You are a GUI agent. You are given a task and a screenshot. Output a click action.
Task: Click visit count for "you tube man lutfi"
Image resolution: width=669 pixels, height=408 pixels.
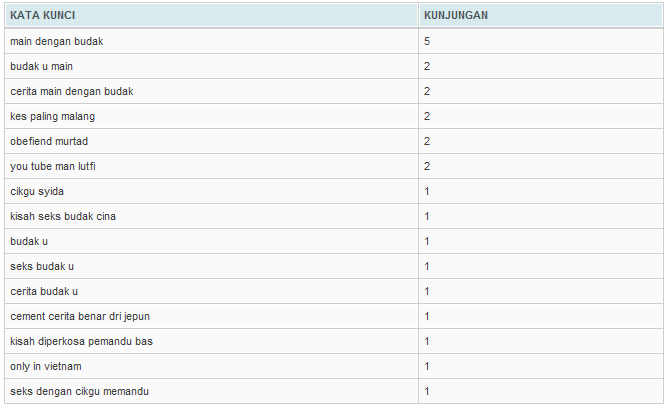click(x=427, y=166)
